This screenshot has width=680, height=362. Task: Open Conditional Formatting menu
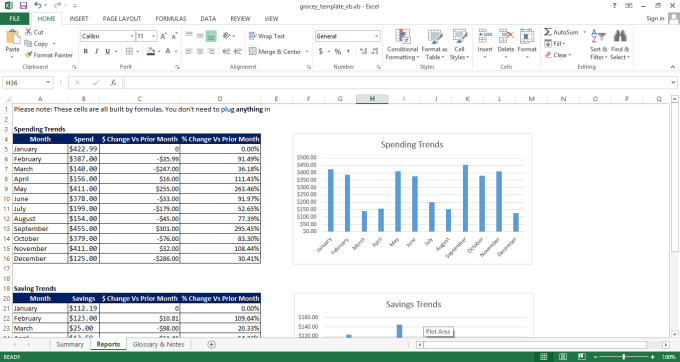point(402,45)
